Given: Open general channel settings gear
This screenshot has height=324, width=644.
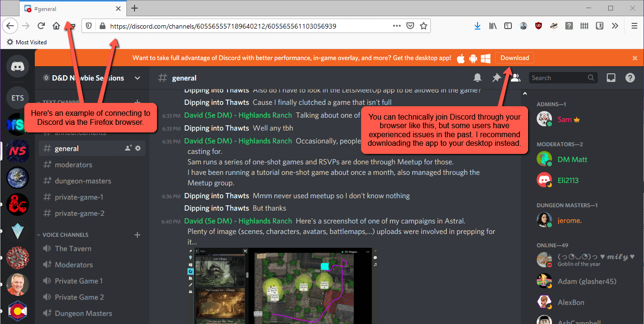Looking at the screenshot, I should tap(138, 148).
